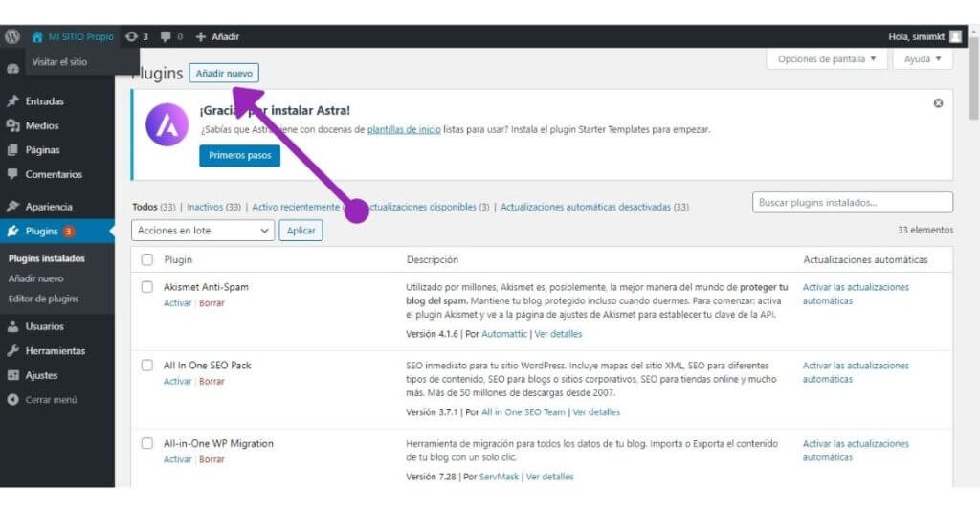Screen dimensions: 980x511
Task: Click the plus Añadir icon in the admin bar
Action: click(x=201, y=37)
